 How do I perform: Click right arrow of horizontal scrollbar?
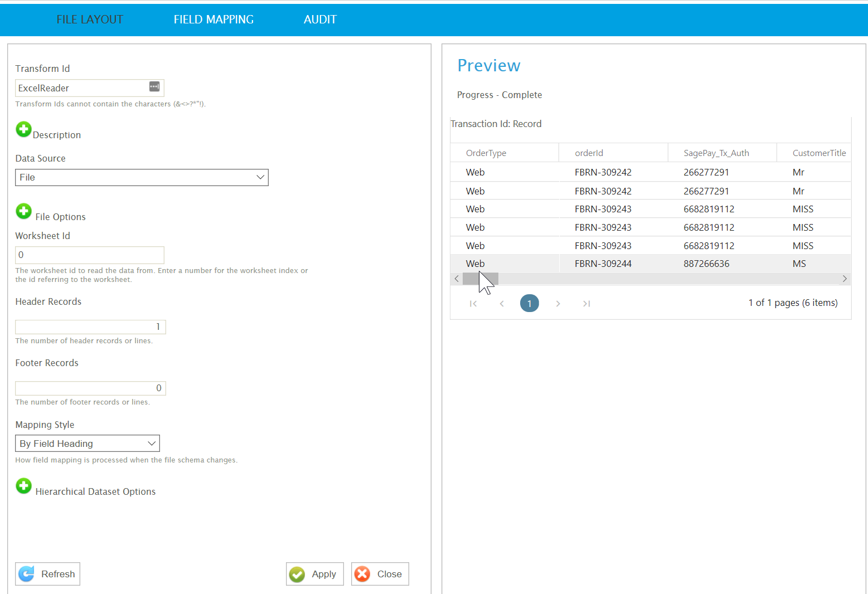(x=845, y=279)
